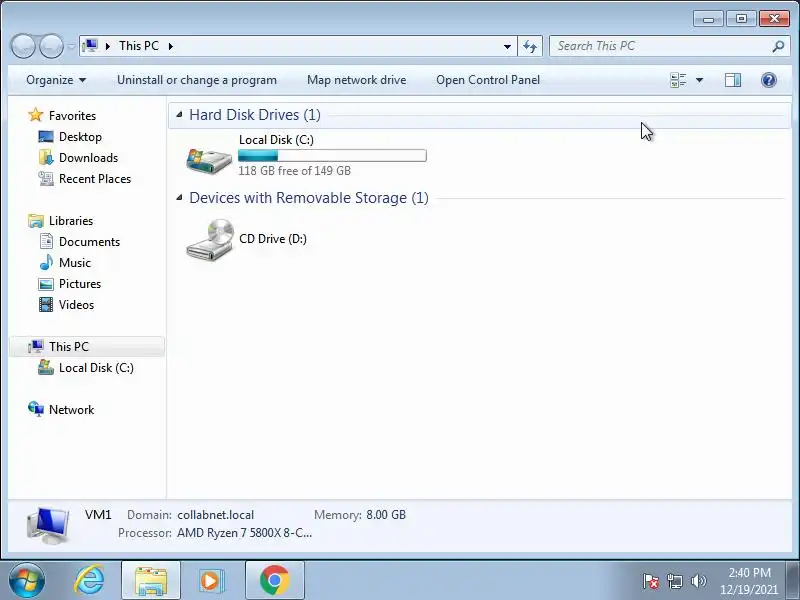Click the Back navigation arrow
Screen dimensions: 800x600
[x=23, y=46]
